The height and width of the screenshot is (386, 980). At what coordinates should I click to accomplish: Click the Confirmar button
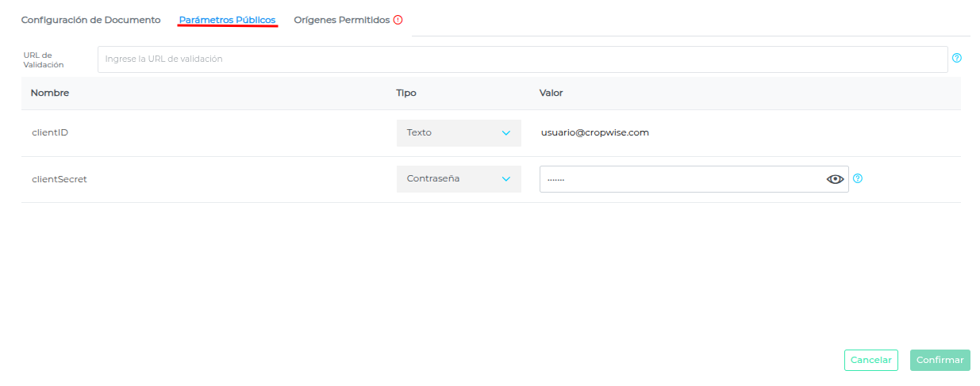tap(940, 360)
